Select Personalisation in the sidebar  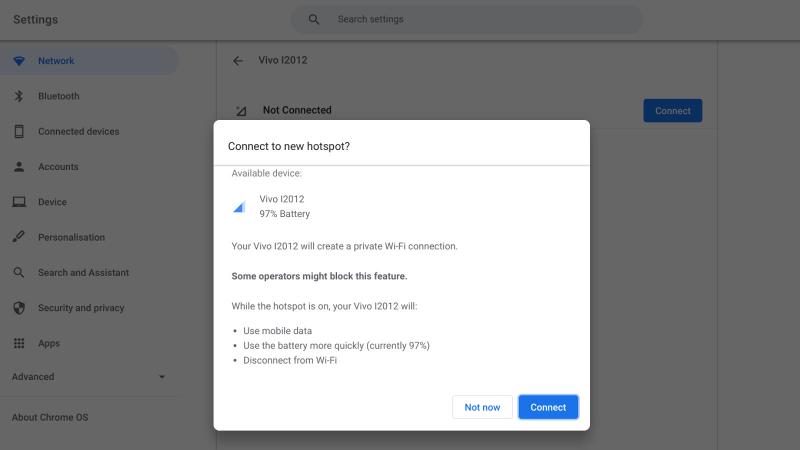point(71,237)
